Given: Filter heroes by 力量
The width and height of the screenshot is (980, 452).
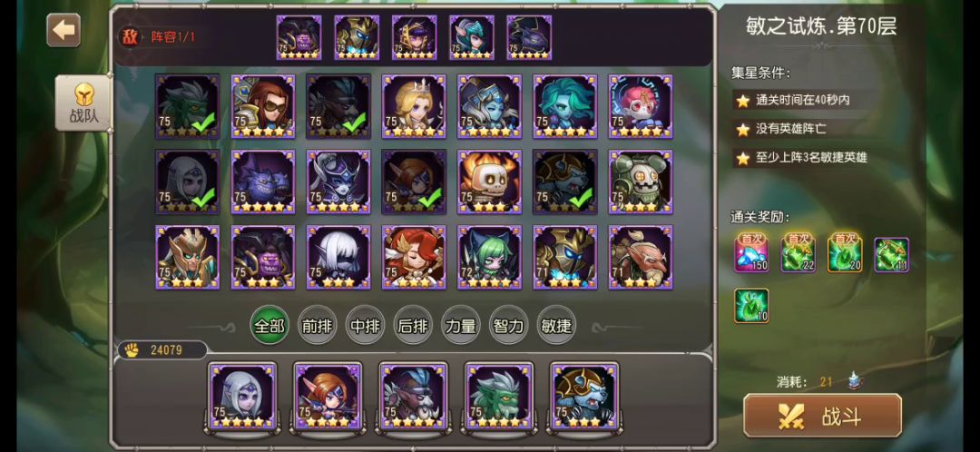Looking at the screenshot, I should [461, 326].
